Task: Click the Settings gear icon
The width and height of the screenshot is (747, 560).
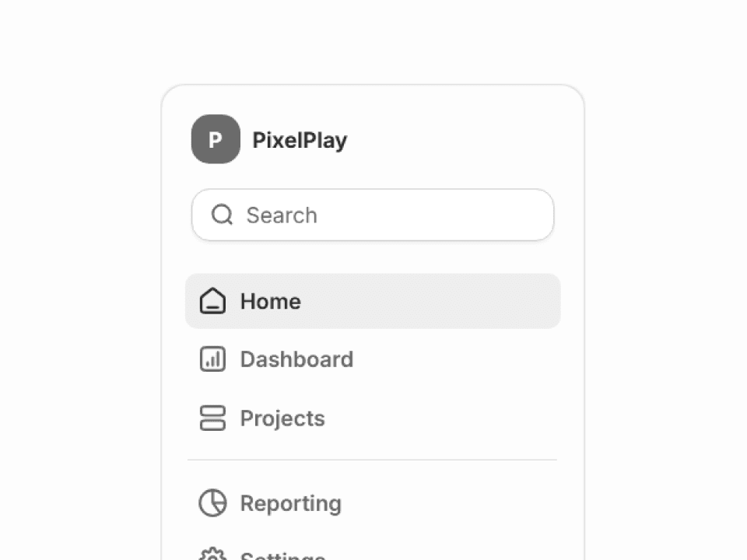Action: click(212, 556)
